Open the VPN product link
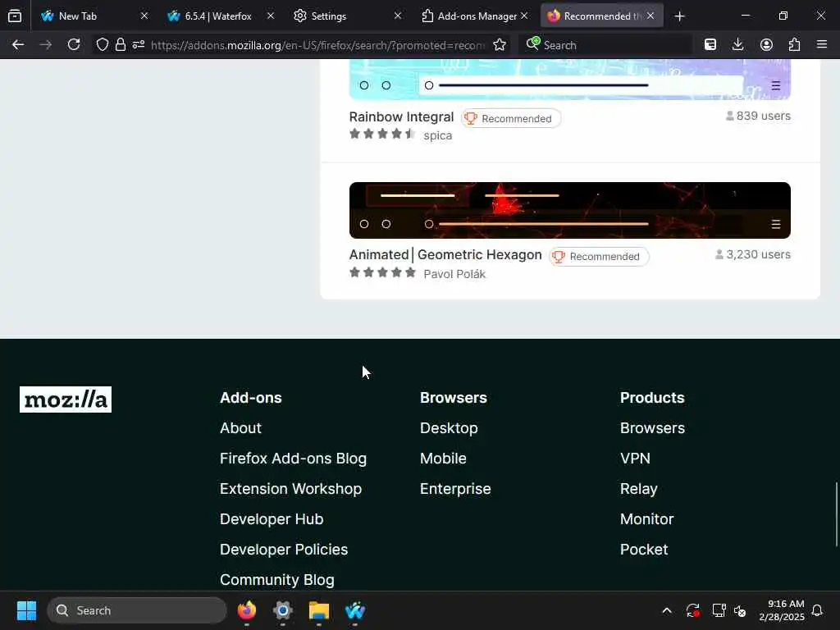The height and width of the screenshot is (630, 840). [x=635, y=459]
